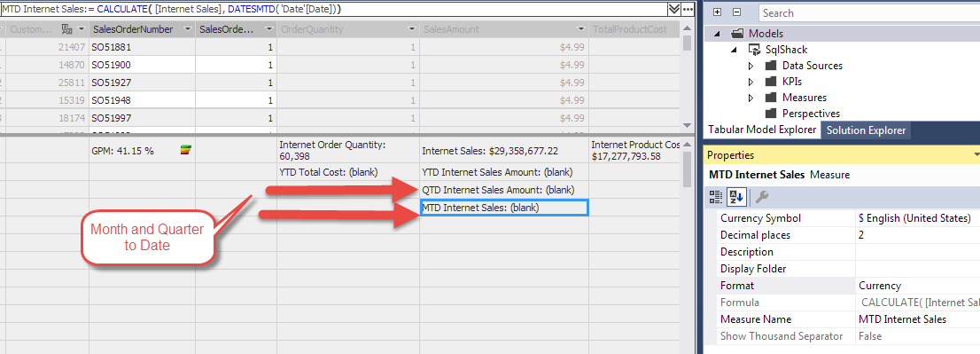The image size is (980, 354).
Task: Select the Perspectives tree item
Action: [811, 114]
